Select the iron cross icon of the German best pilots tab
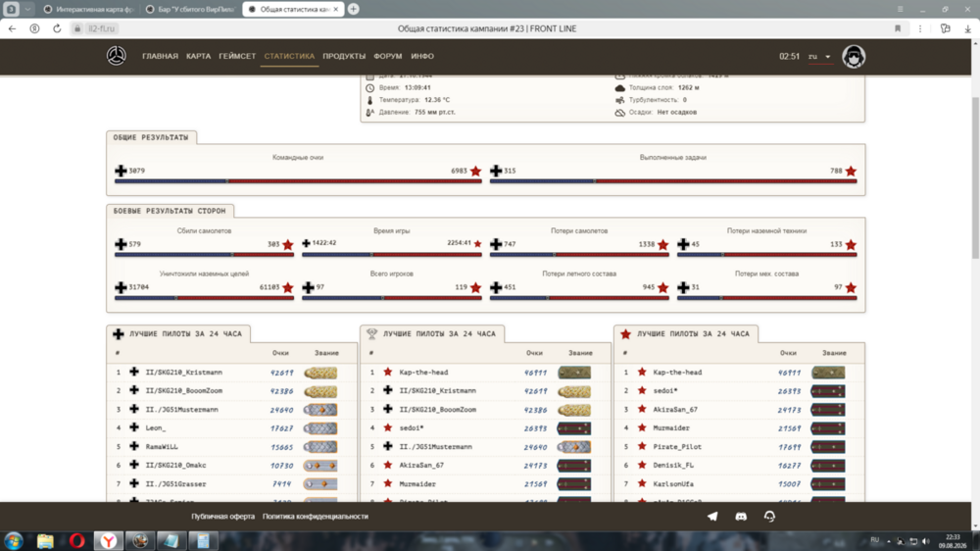The height and width of the screenshot is (551, 980). tap(119, 334)
